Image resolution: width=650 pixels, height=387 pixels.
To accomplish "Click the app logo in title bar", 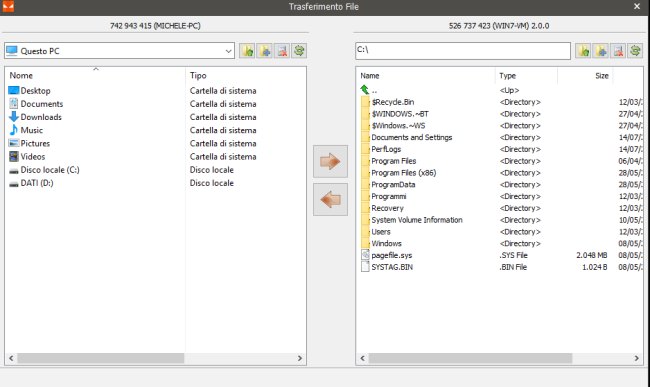I will 8,6.
